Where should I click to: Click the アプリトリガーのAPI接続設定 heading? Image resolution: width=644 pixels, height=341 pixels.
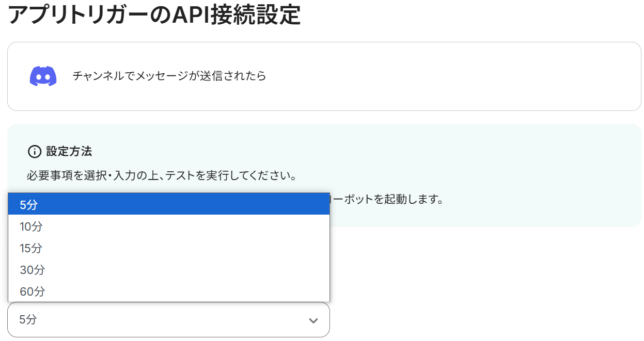coord(154,14)
